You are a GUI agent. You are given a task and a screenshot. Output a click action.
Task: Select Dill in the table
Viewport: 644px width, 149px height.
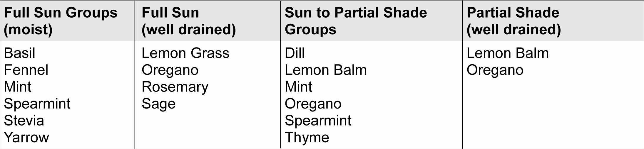[295, 53]
